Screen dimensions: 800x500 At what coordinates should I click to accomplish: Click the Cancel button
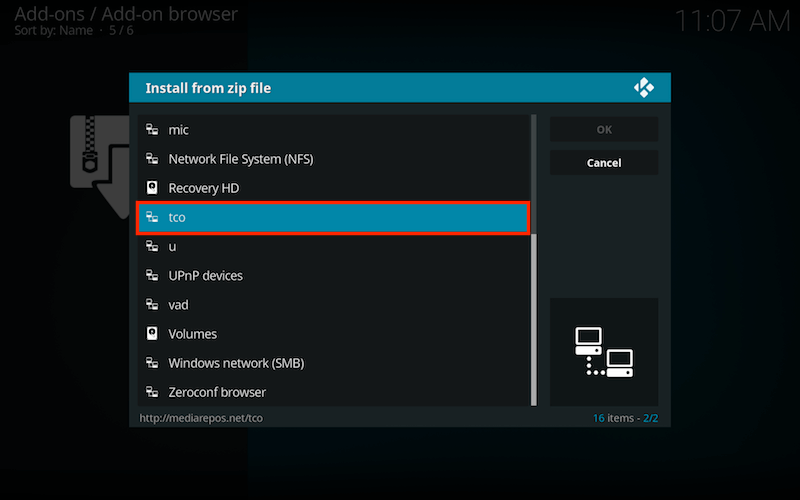click(x=604, y=163)
